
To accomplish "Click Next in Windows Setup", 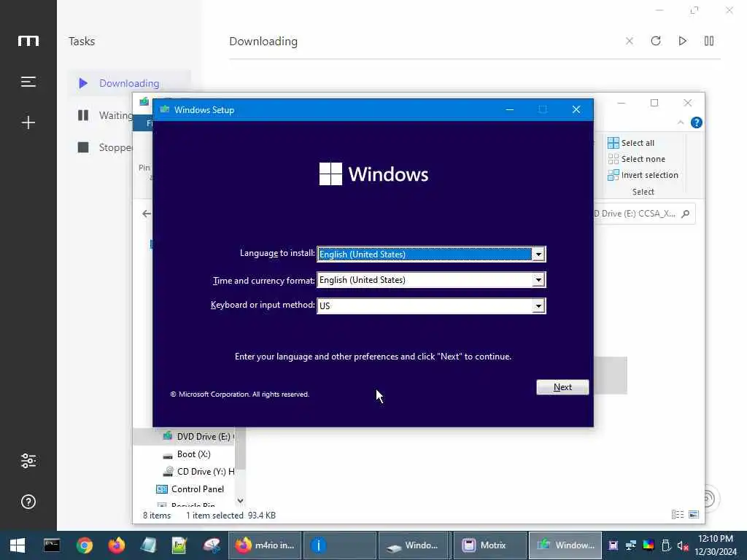I will [x=562, y=387].
